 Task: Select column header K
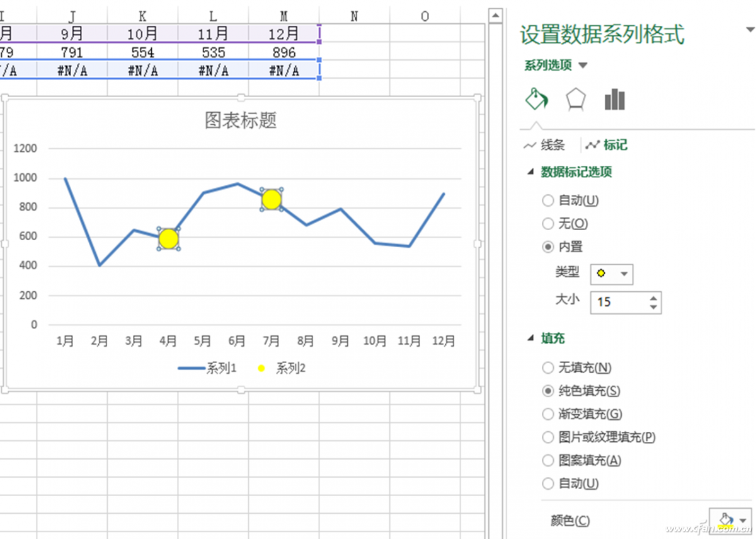tap(142, 16)
